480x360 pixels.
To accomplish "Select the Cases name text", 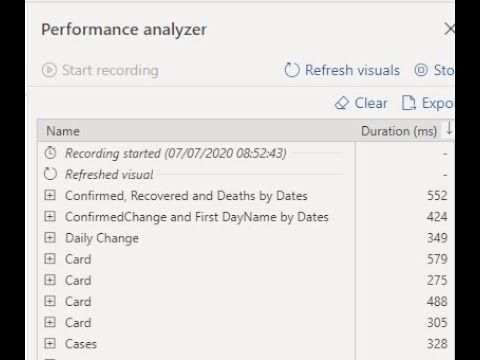I will pos(81,344).
